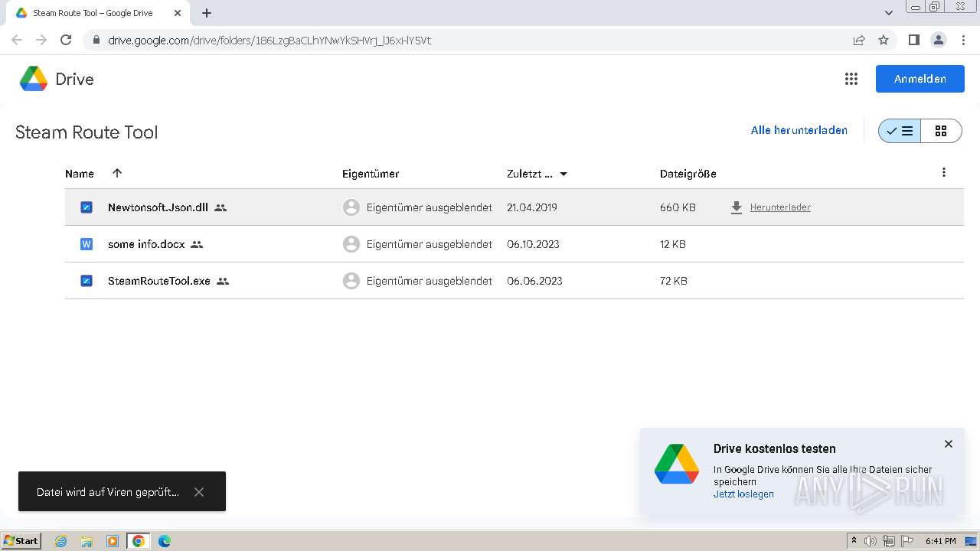Open media player from the taskbar

(x=113, y=541)
